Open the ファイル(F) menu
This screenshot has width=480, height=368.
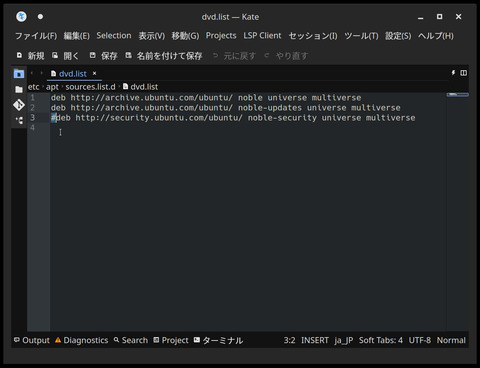tap(36, 36)
